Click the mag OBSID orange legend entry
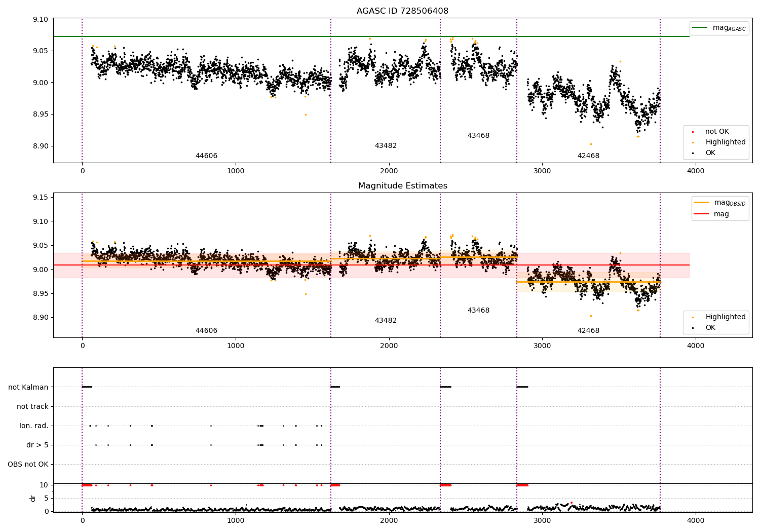The width and height of the screenshot is (760, 532). 720,203
